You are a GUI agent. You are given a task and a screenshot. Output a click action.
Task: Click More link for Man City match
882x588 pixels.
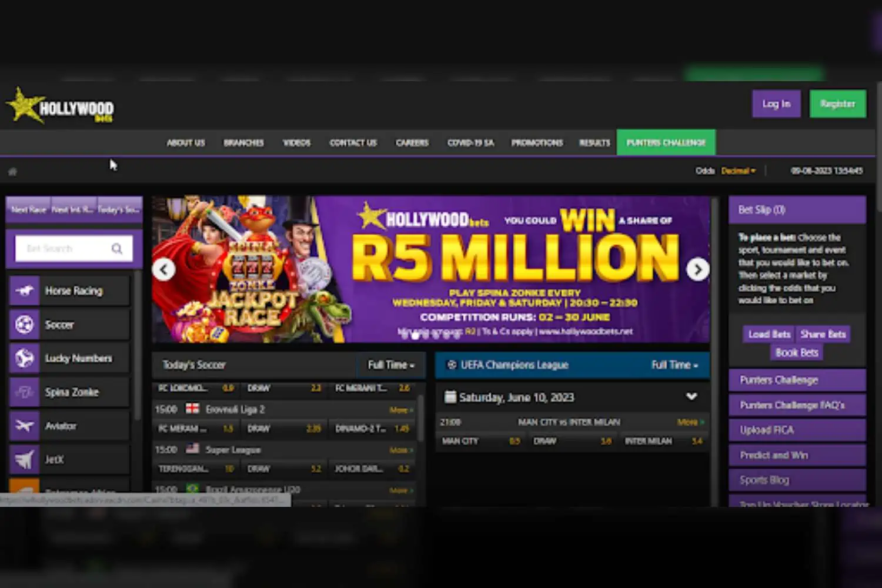pos(690,422)
